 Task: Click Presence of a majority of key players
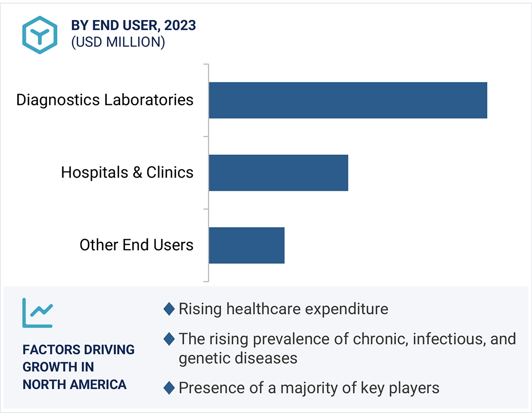[x=309, y=388]
